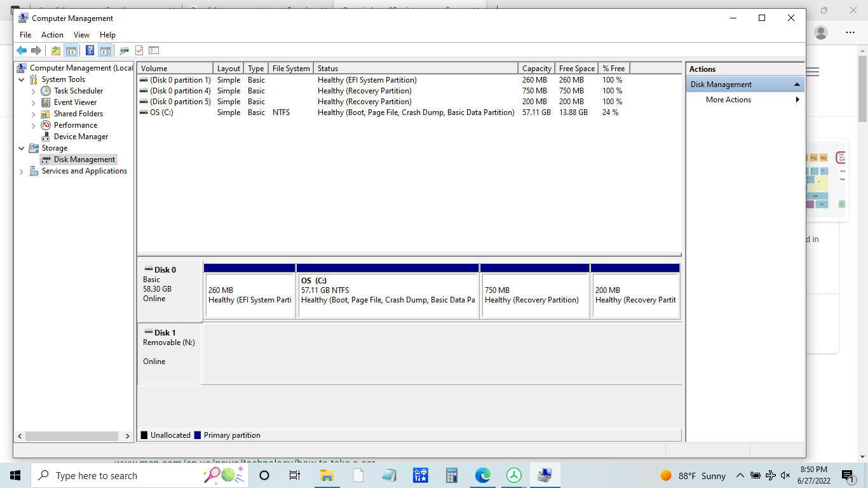
Task: Open the Action menu
Action: pos(52,35)
